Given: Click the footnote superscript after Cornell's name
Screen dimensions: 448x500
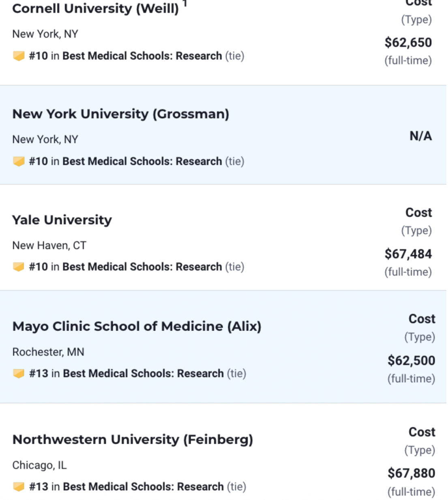Looking at the screenshot, I should (x=185, y=4).
